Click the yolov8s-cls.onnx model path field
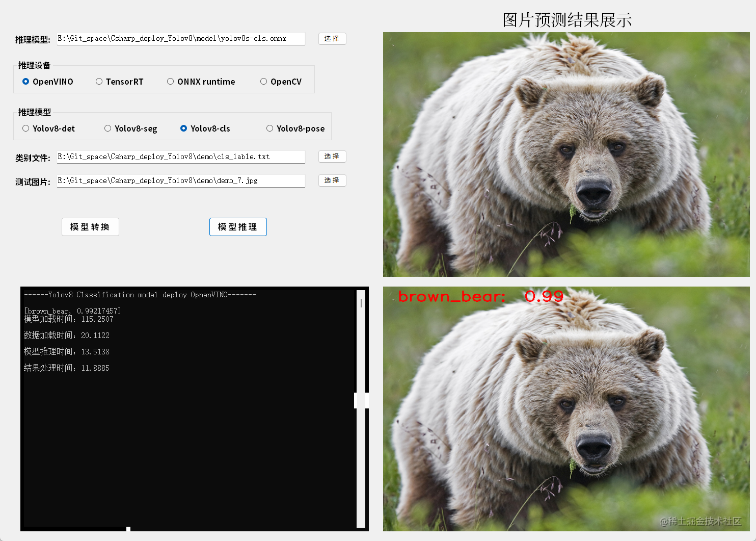The height and width of the screenshot is (541, 756). [181, 38]
